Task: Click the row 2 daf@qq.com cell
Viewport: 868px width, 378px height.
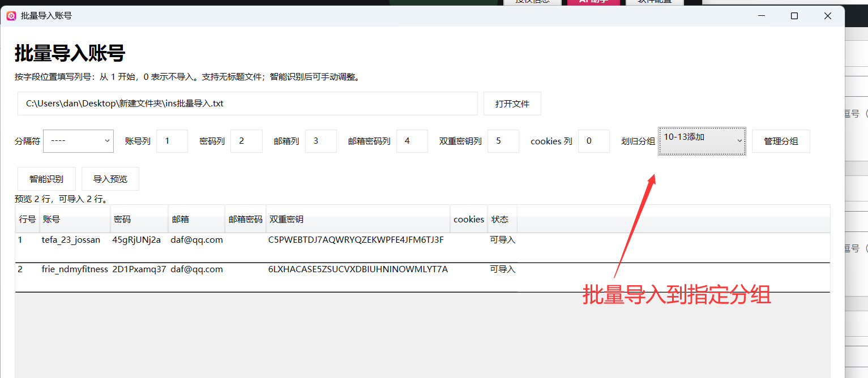Action: pyautogui.click(x=196, y=269)
